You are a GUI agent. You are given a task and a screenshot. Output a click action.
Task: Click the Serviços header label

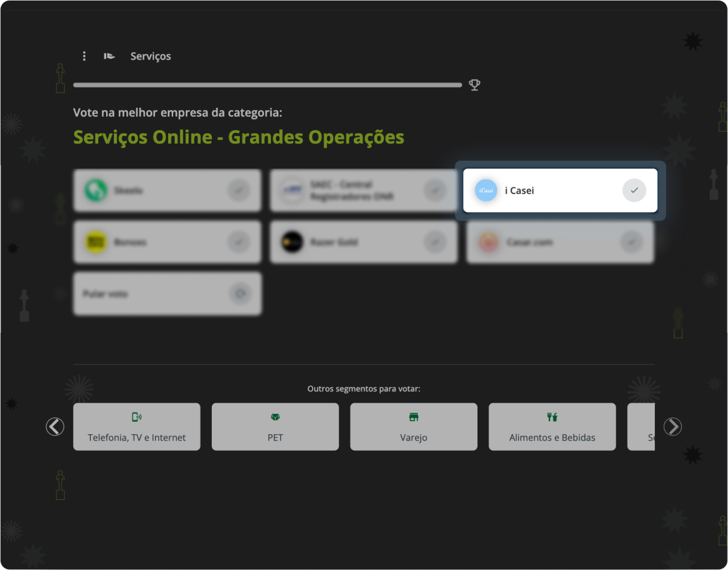coord(150,56)
